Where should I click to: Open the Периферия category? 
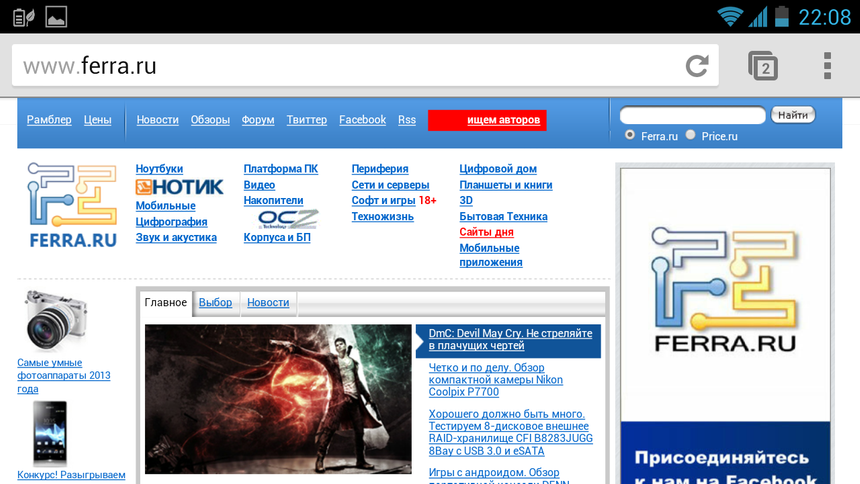380,169
